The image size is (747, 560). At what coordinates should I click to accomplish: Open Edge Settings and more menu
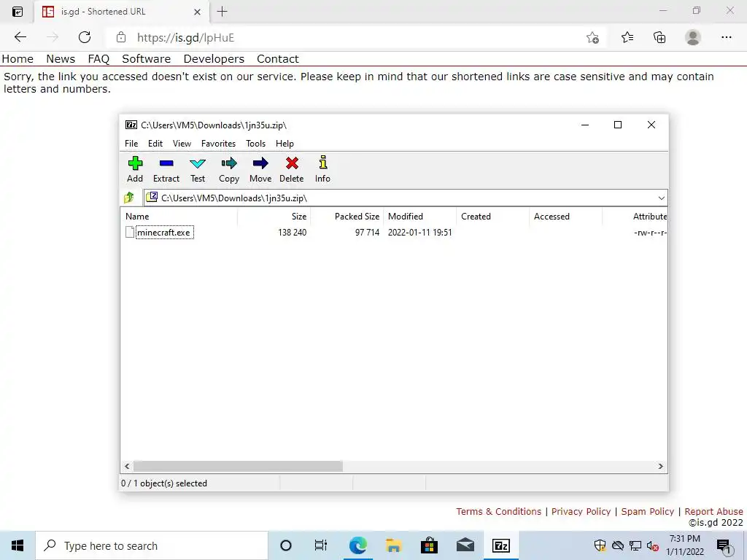click(x=726, y=37)
